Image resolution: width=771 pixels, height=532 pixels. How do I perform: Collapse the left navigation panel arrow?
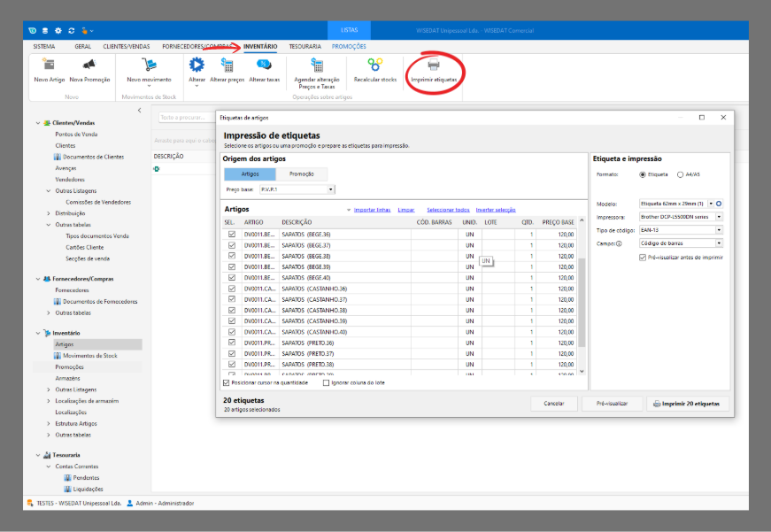coord(140,110)
